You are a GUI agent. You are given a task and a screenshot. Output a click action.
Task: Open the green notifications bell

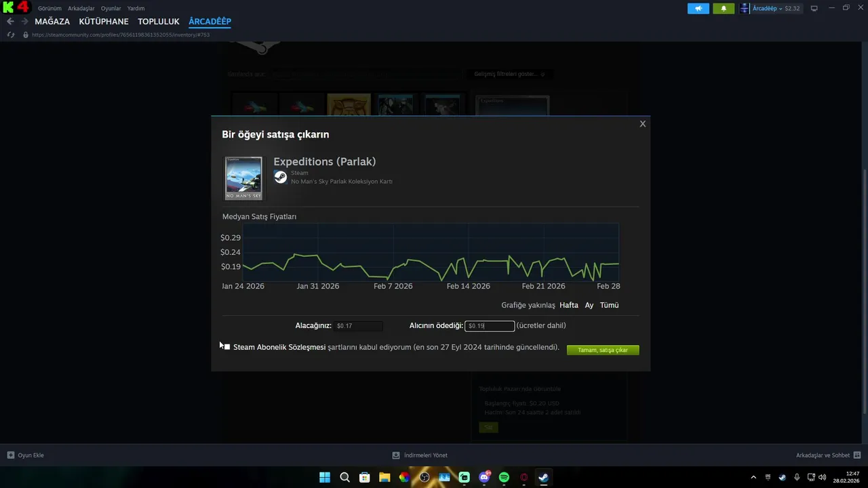724,8
